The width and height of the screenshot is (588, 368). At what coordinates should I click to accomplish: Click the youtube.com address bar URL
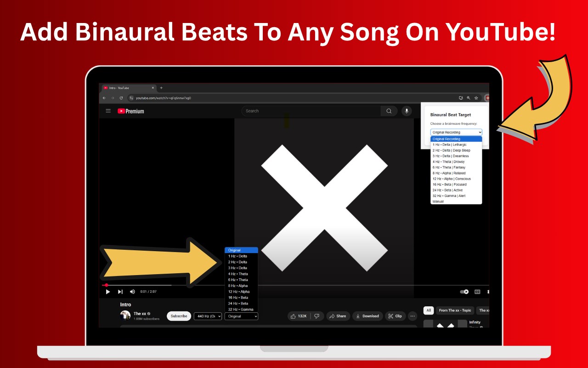pos(163,98)
